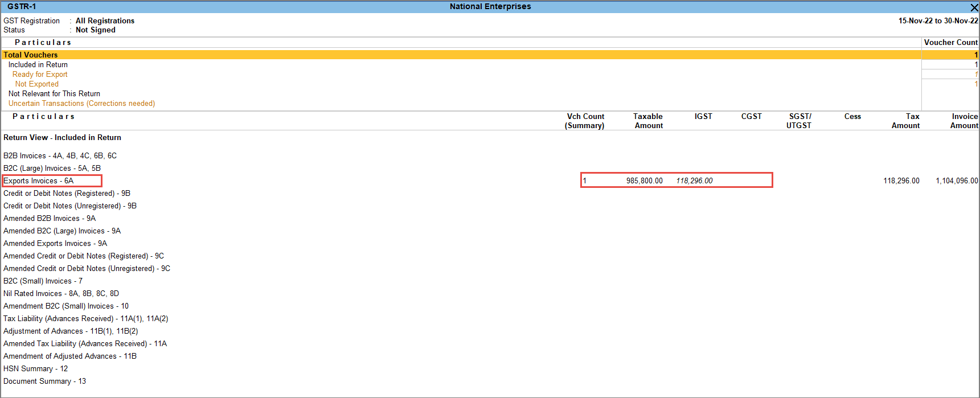Open Credit or Debit Notes (Unregistered) - 9B
The image size is (980, 398).
[70, 206]
